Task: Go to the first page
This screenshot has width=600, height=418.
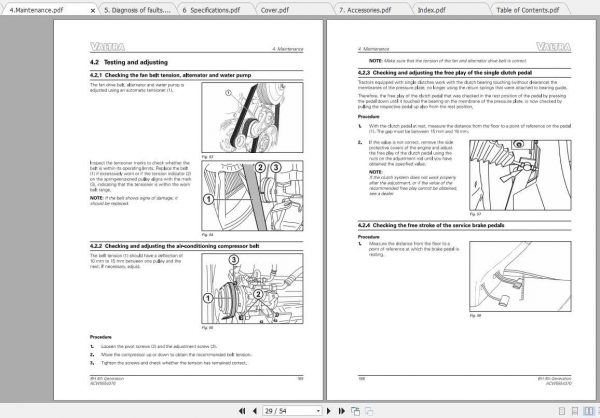Action: [242, 411]
